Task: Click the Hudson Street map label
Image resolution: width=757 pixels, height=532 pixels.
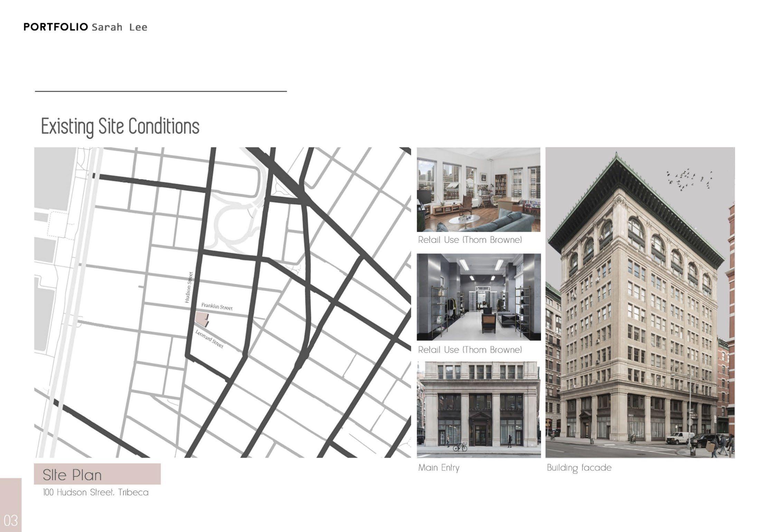Action: (x=188, y=287)
